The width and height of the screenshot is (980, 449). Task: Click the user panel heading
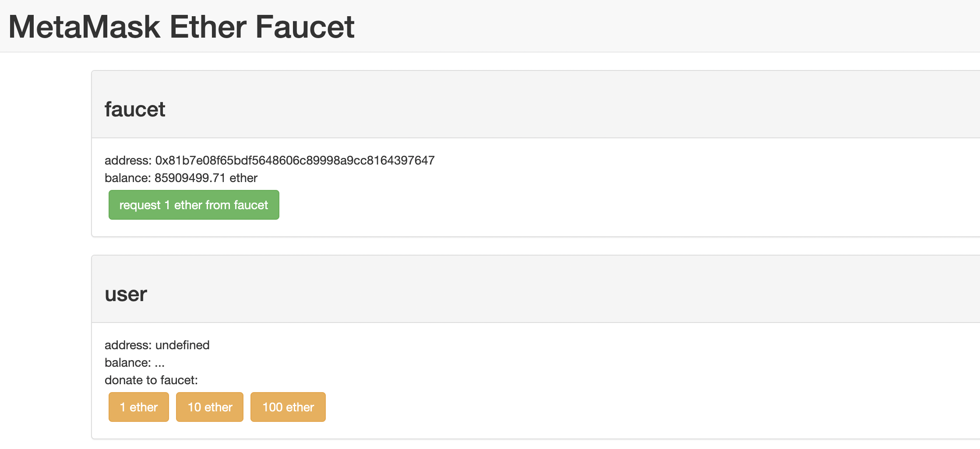click(x=126, y=294)
